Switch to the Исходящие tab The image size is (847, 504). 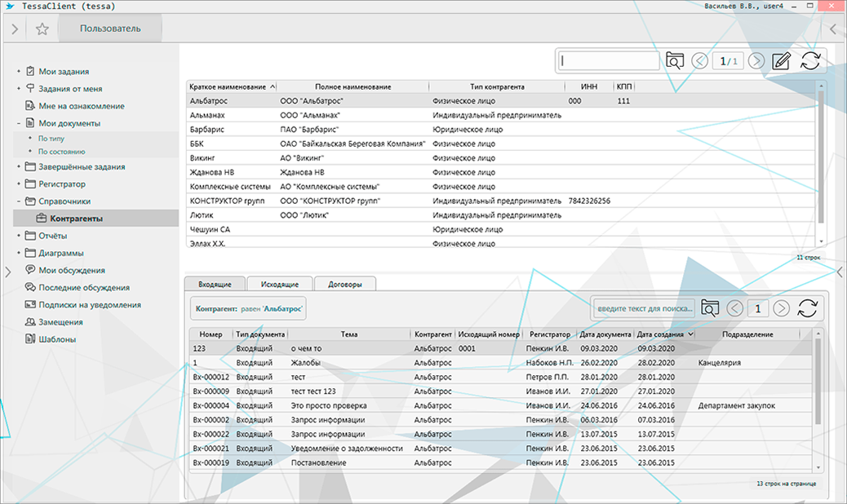(279, 284)
